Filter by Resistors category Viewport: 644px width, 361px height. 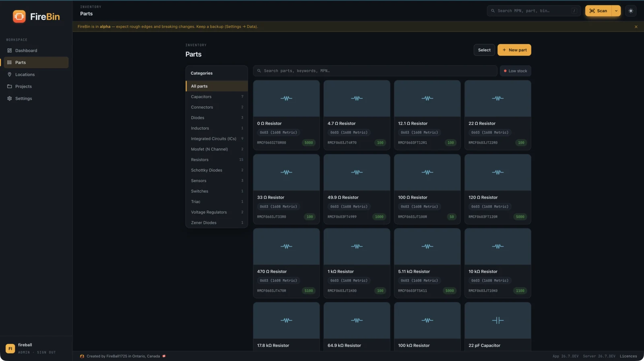click(217, 160)
